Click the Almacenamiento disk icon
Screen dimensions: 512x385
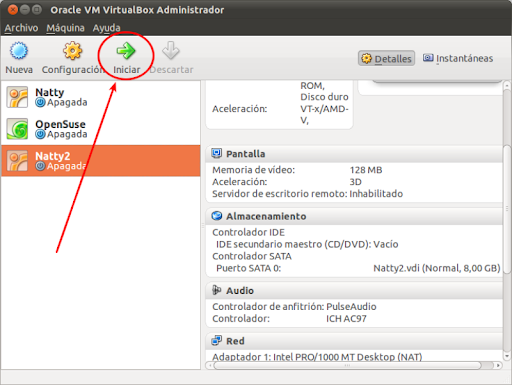217,216
